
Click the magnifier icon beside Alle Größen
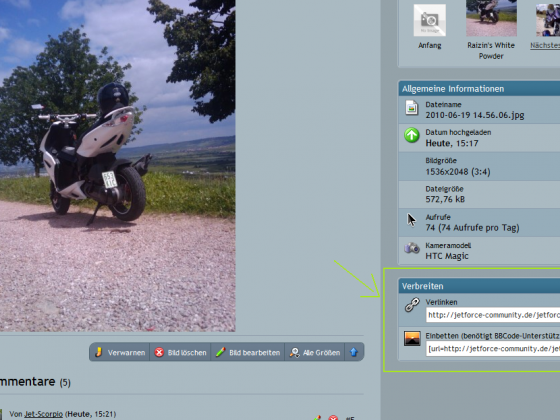295,352
